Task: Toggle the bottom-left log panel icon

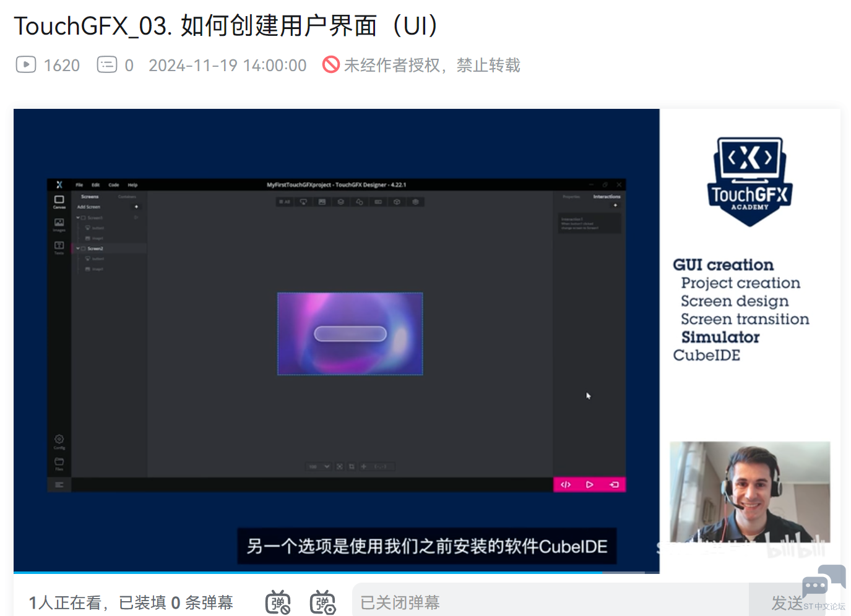Action: [59, 485]
